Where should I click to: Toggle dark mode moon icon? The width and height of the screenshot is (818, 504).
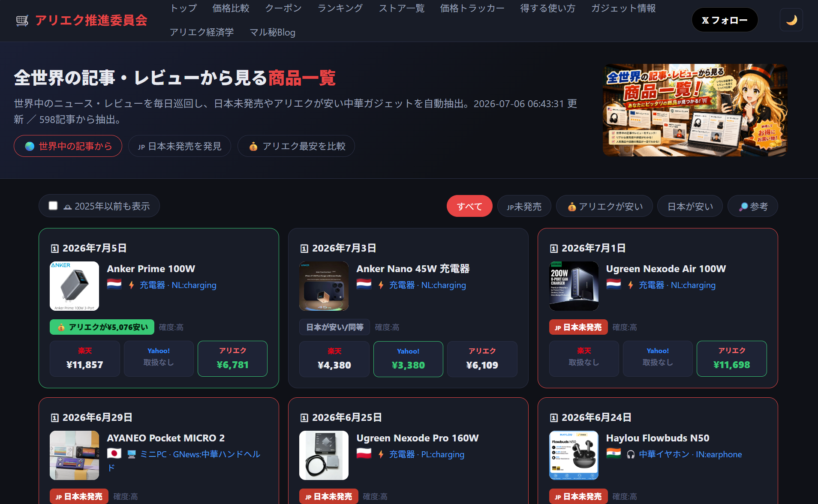(791, 20)
